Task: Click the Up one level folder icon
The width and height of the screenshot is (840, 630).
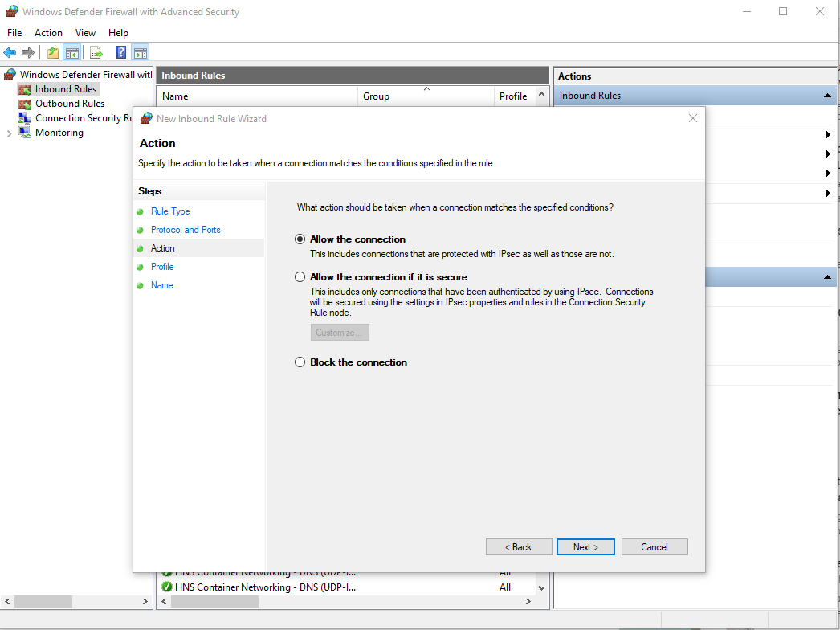Action: pos(53,53)
